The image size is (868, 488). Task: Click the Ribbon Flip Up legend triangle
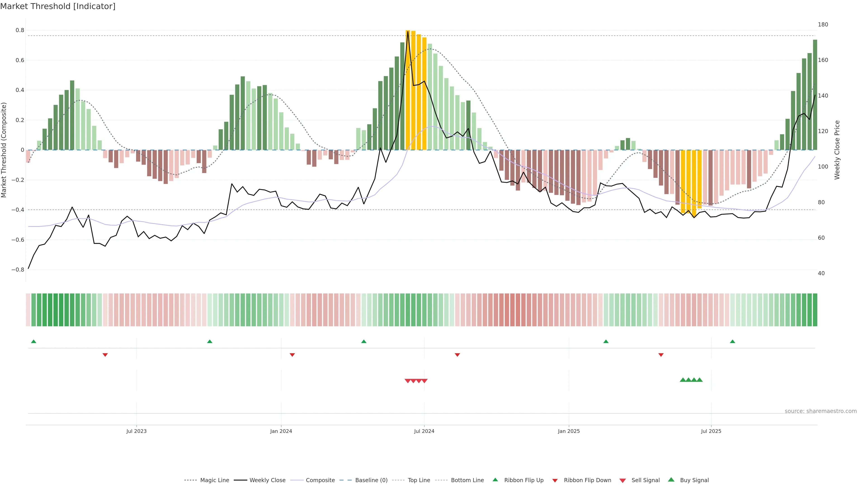tap(495, 480)
